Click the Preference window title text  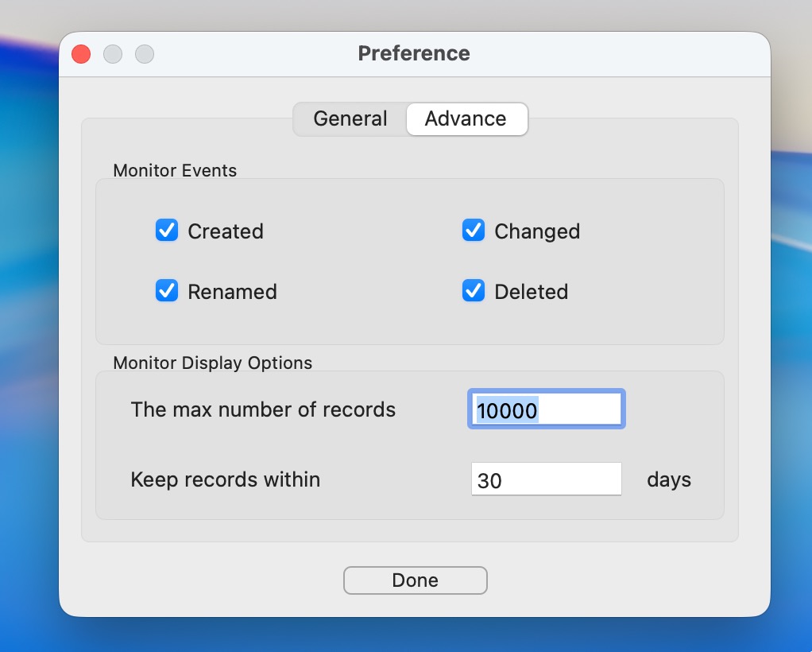coord(414,53)
